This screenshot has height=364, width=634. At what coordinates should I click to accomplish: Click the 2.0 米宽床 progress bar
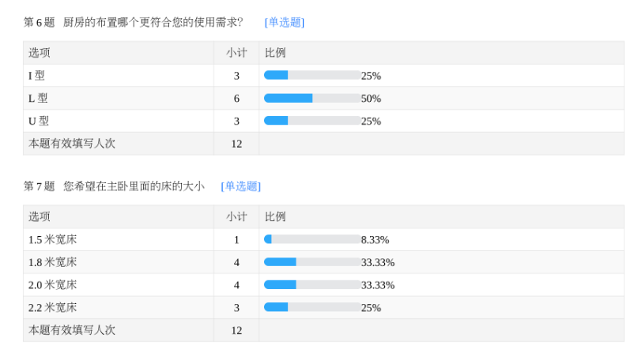(x=312, y=285)
